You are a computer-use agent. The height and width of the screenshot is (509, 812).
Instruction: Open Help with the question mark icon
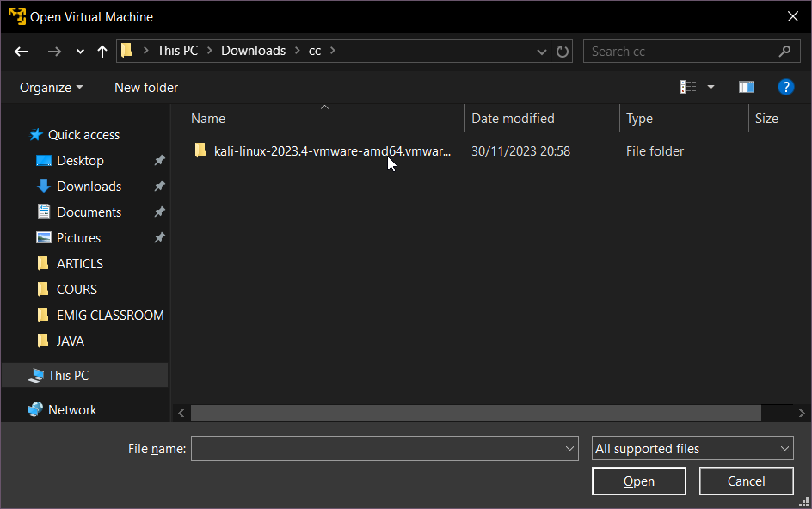coord(786,87)
